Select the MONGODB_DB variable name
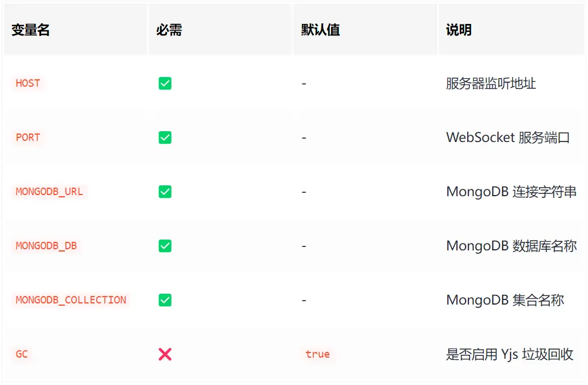The image size is (588, 385). [46, 246]
